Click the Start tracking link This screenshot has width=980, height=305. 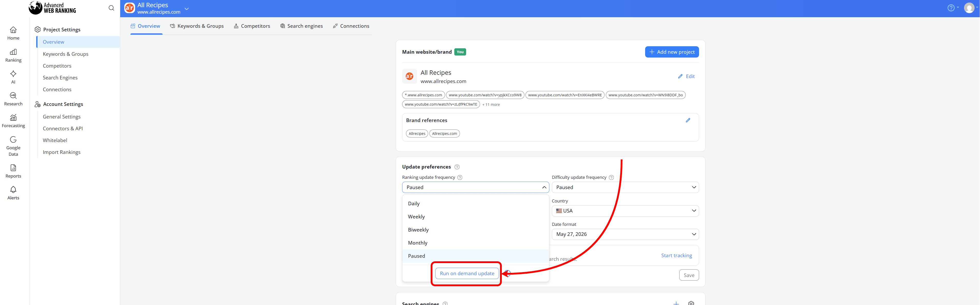(x=676, y=255)
